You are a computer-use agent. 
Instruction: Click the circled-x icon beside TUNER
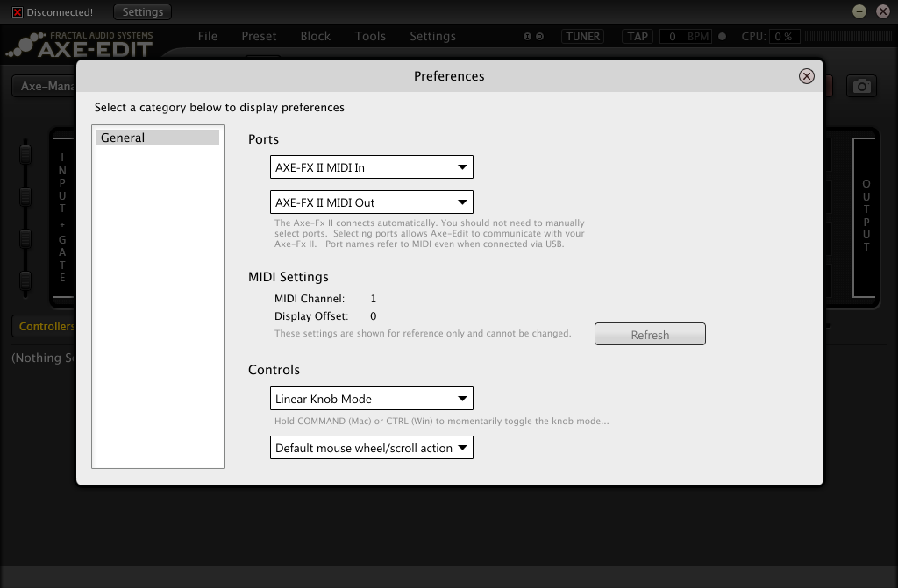(539, 36)
